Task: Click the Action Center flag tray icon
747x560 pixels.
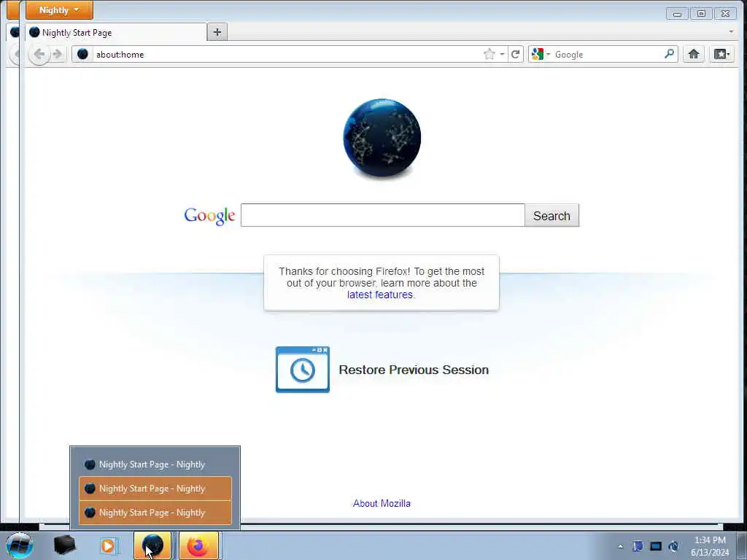Action: 638,546
